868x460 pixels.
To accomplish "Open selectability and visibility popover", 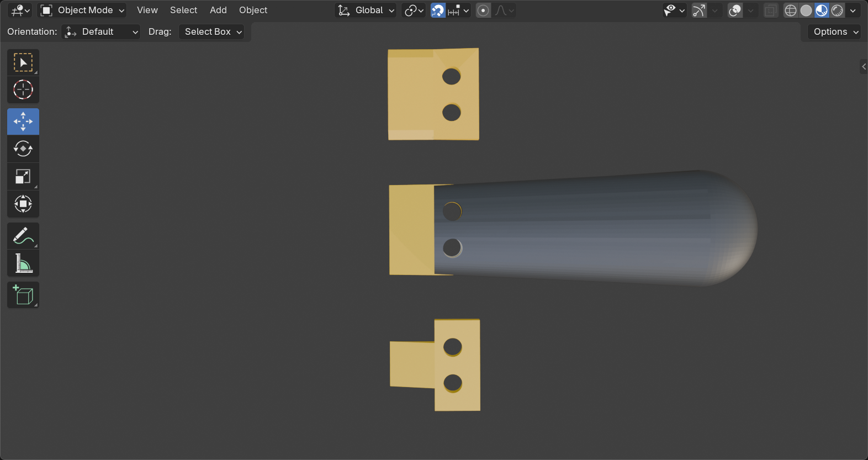I will pyautogui.click(x=675, y=10).
